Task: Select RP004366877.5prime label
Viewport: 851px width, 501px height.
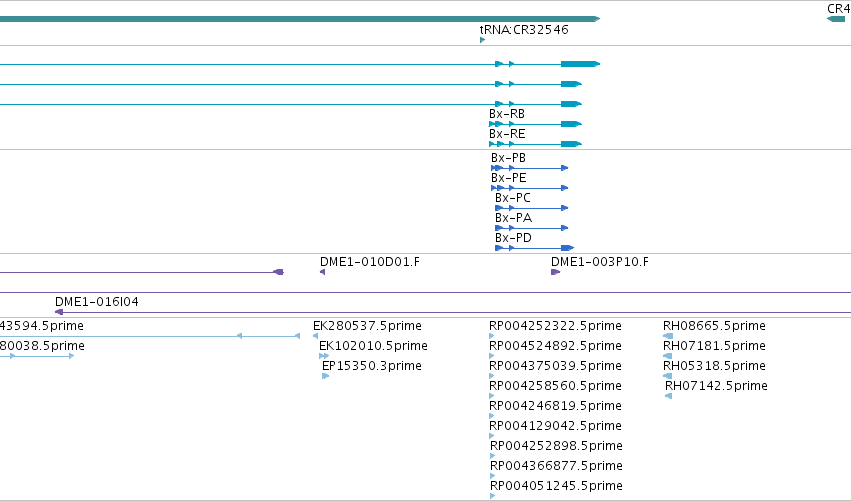Action: tap(556, 466)
